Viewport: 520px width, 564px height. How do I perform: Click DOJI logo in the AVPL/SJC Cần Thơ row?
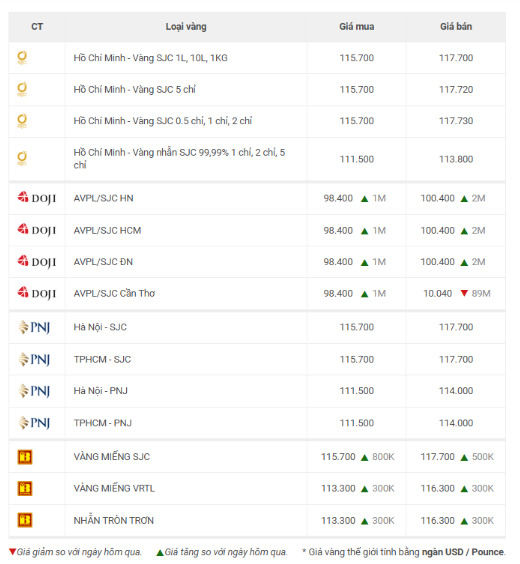pyautogui.click(x=37, y=293)
